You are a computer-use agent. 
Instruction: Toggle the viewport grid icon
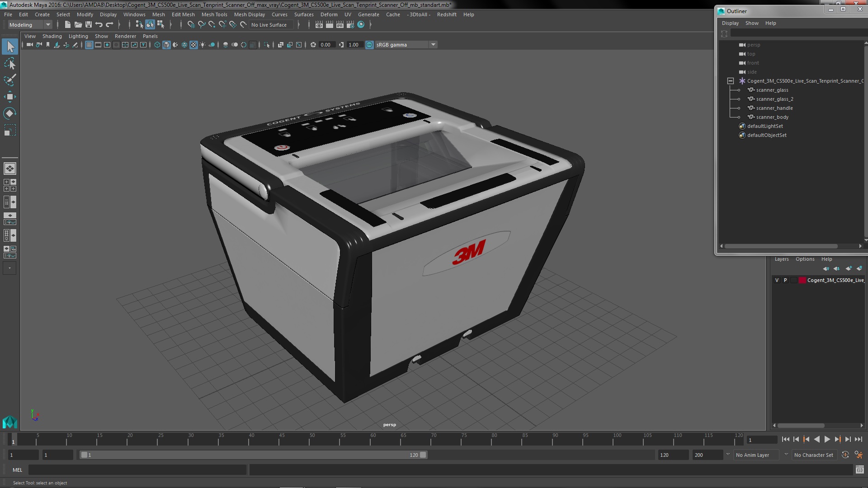89,45
